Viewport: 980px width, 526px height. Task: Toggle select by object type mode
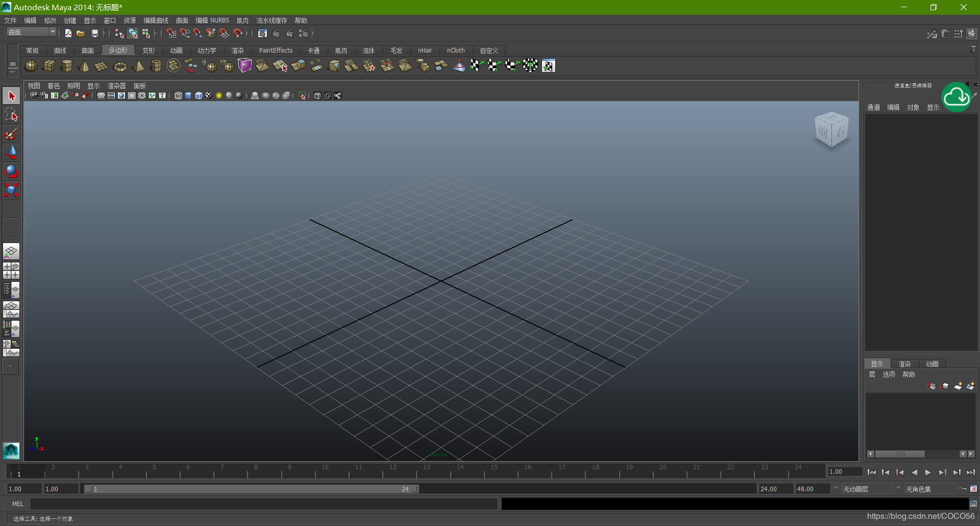[133, 33]
